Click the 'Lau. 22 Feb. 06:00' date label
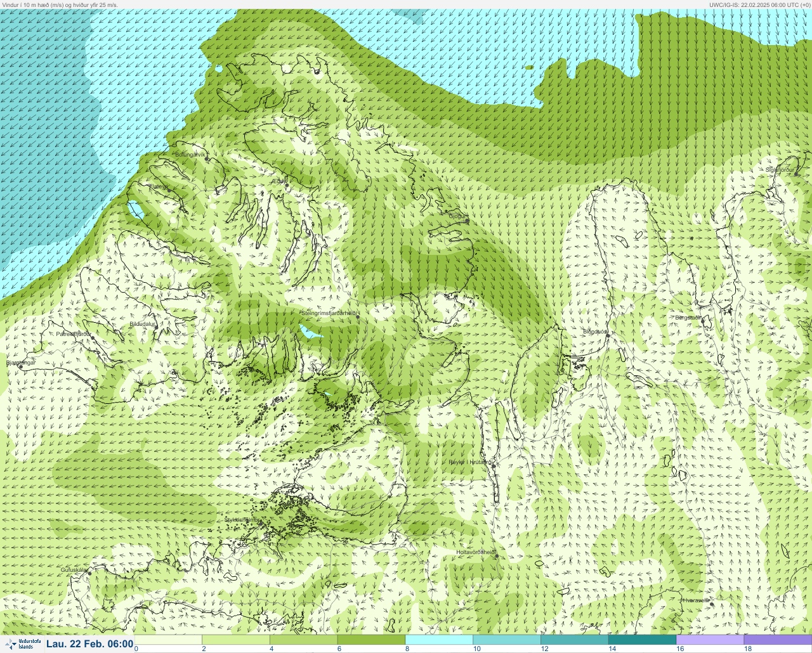Screen dimensions: 812x653 [x=89, y=644]
